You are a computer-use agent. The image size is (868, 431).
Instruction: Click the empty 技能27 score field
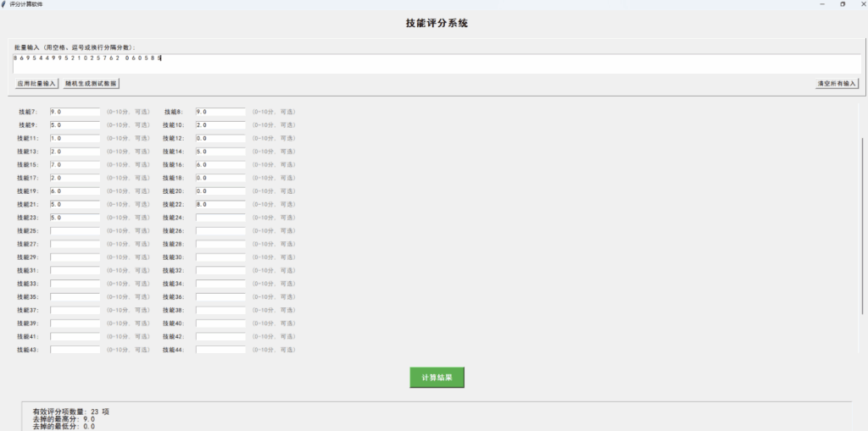(x=75, y=244)
